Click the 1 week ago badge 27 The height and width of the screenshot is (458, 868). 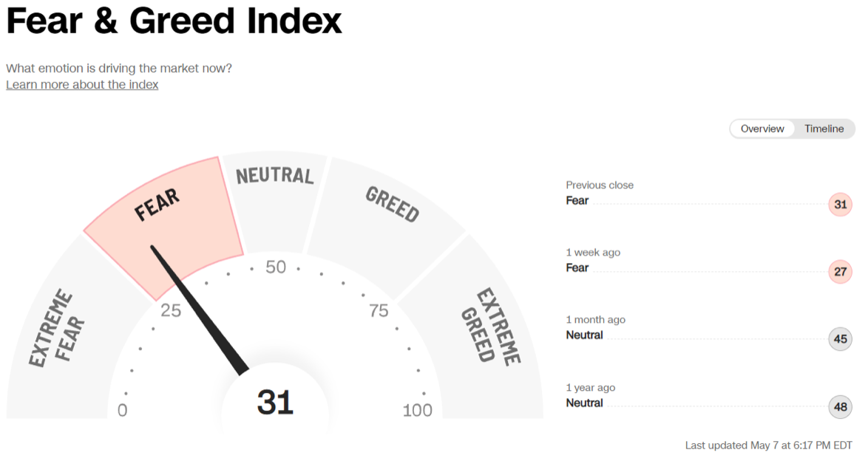tap(840, 272)
